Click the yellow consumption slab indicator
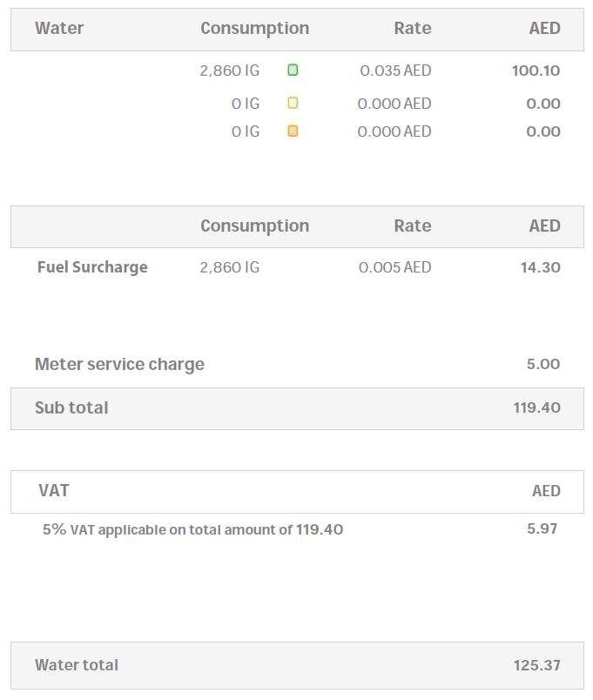 (293, 103)
